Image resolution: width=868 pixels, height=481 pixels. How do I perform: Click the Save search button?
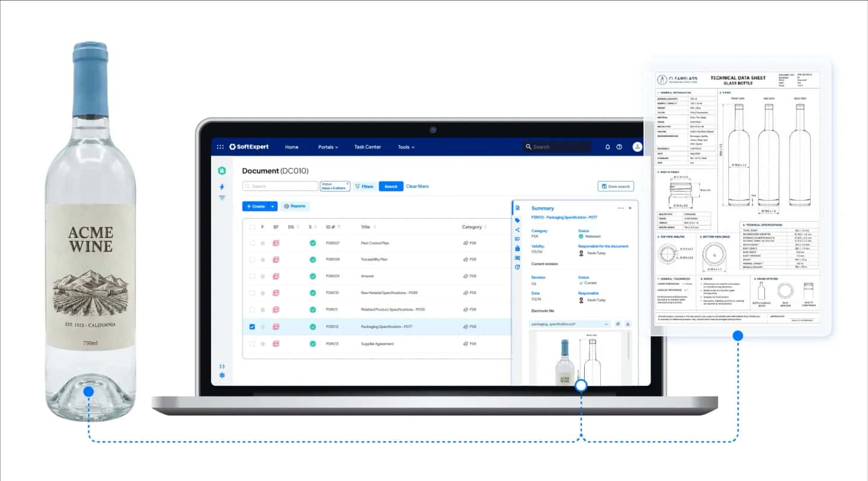tap(616, 186)
